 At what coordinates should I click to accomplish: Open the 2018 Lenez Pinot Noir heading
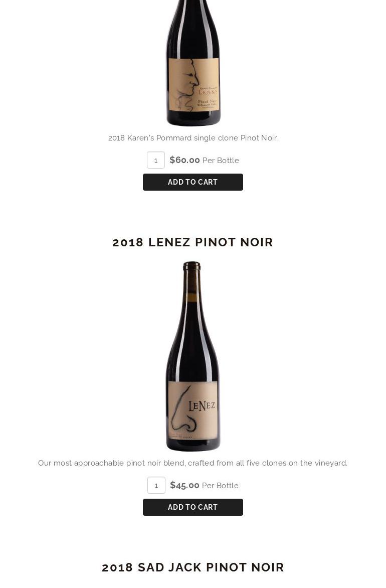[x=192, y=242]
